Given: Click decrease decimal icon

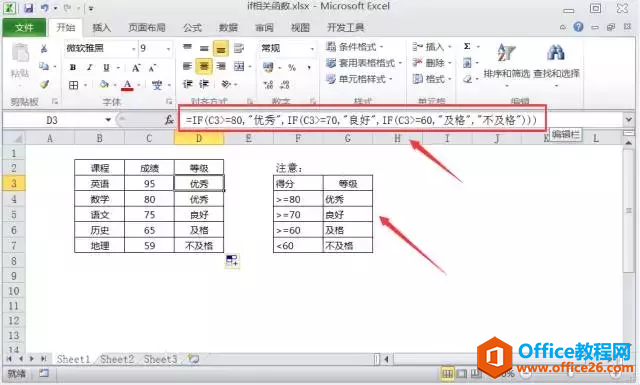Looking at the screenshot, I should pos(285,85).
